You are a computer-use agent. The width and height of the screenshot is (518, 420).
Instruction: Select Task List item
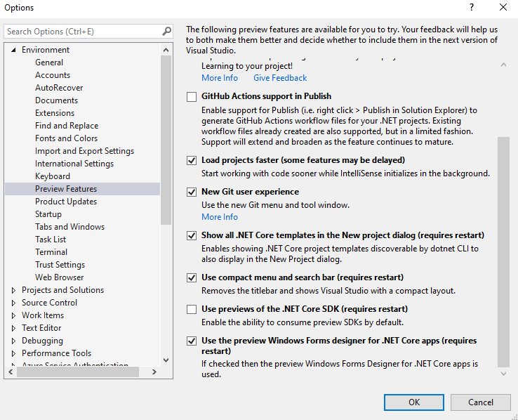[x=51, y=239]
